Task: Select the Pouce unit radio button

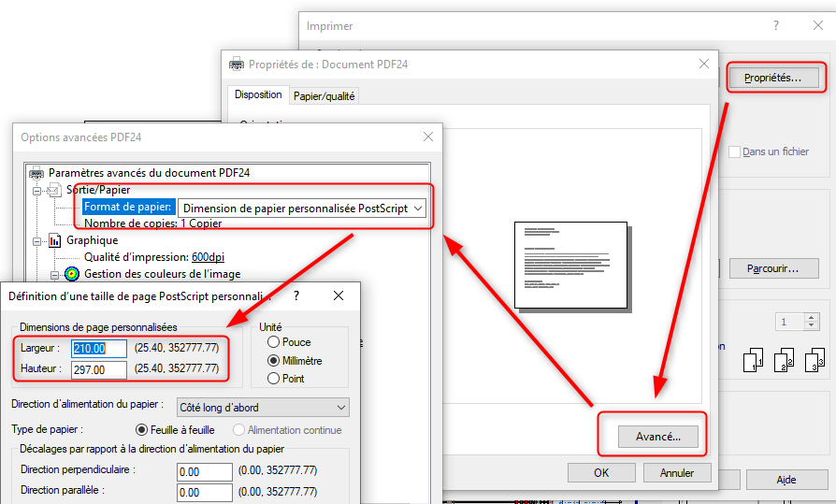Action: [274, 342]
